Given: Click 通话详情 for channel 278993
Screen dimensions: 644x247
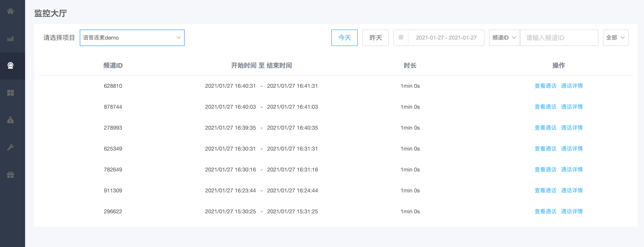Looking at the screenshot, I should (572, 128).
